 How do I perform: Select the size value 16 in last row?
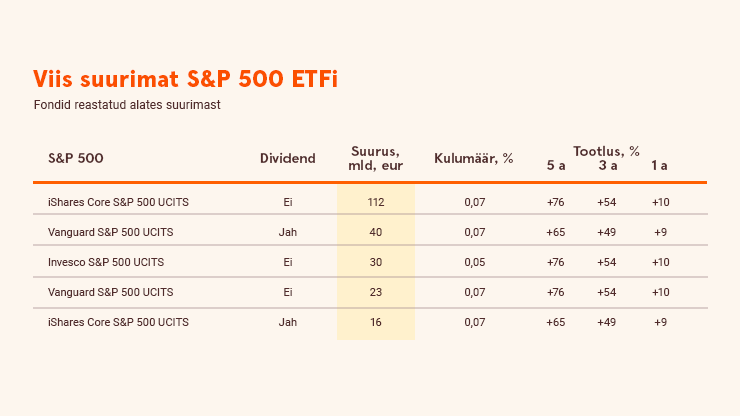(376, 322)
